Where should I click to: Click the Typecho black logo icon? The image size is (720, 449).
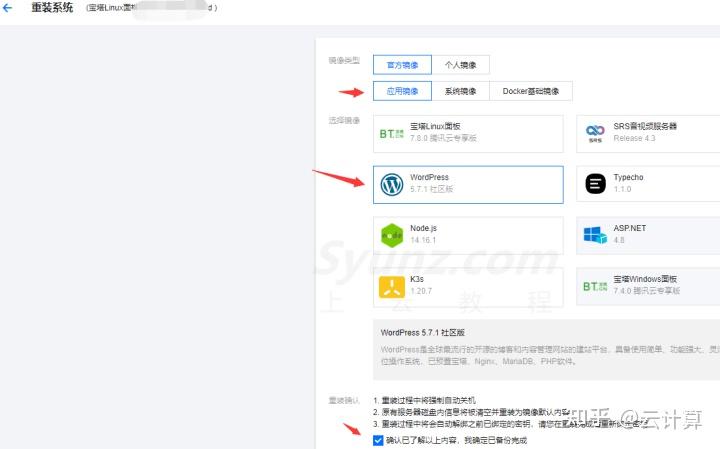pyautogui.click(x=595, y=184)
